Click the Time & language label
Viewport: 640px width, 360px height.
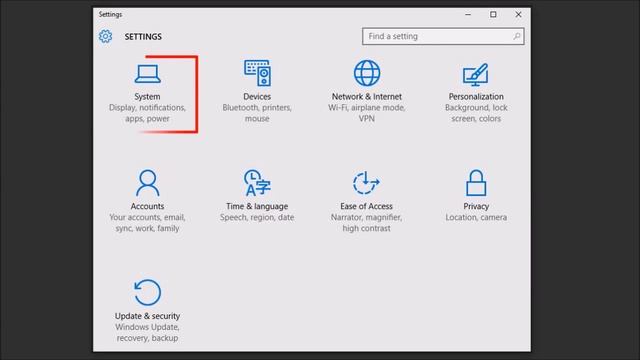click(257, 207)
